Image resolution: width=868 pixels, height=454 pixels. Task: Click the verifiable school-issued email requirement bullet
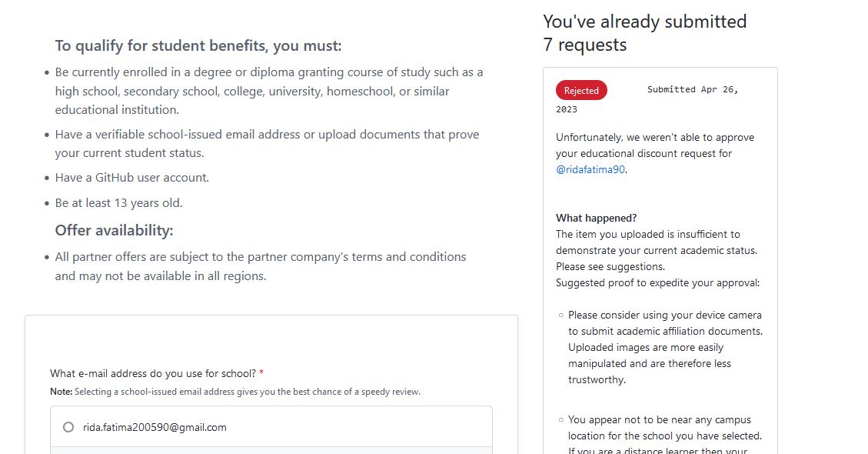266,143
